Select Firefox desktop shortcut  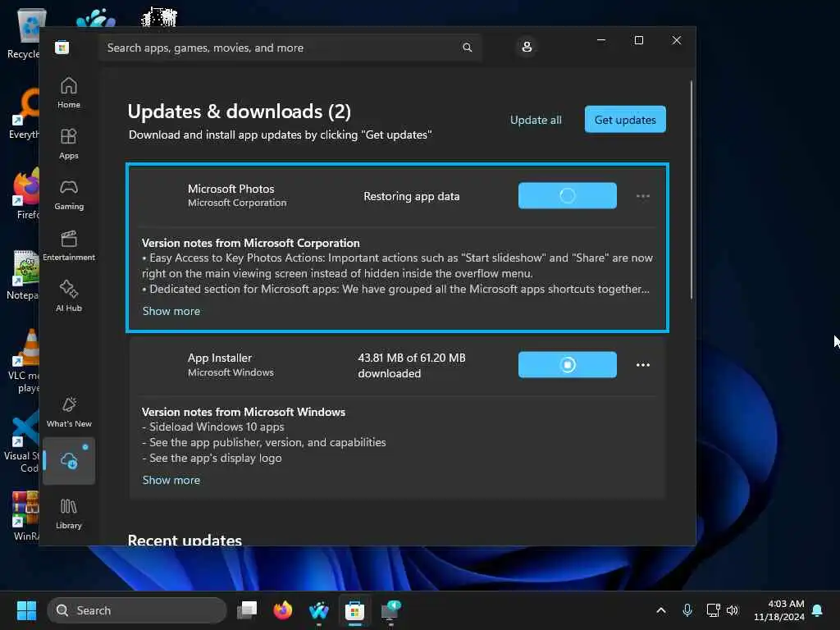click(x=24, y=194)
